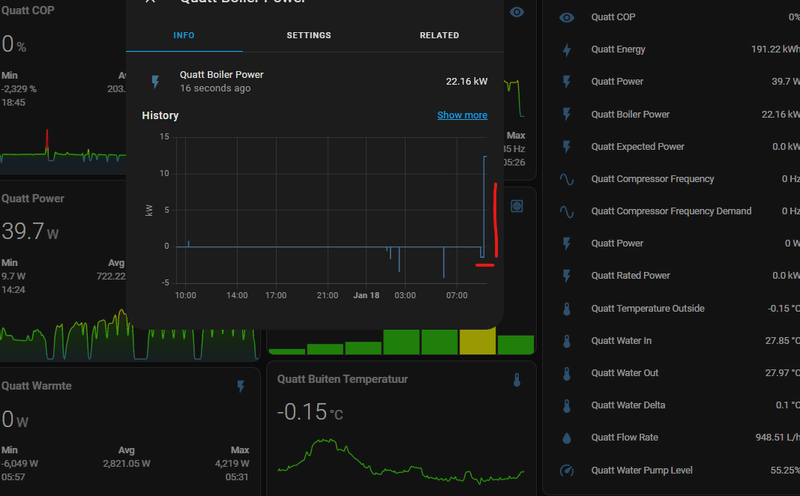Click the sine wave icon for Compressor Frequency
The image size is (800, 496).
coord(566,179)
